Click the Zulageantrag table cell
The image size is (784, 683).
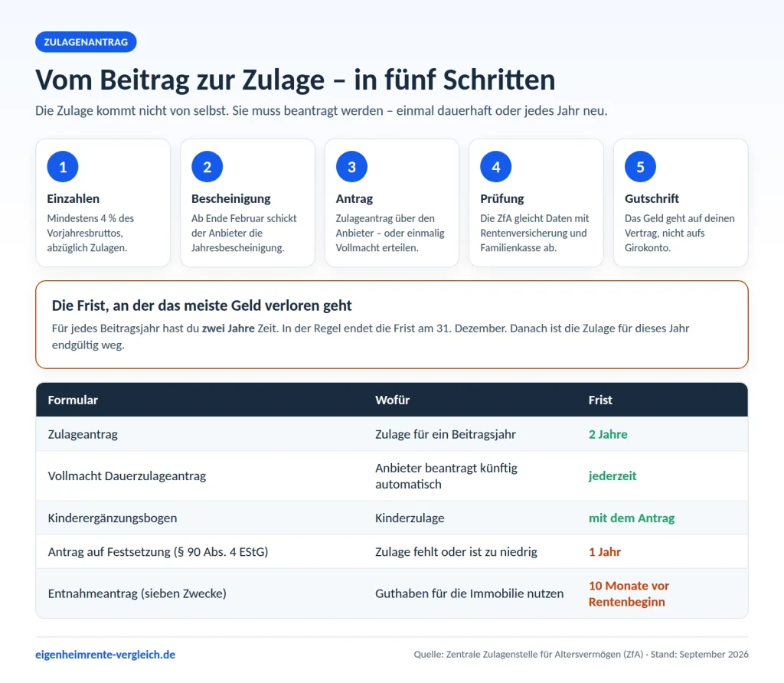click(x=83, y=434)
